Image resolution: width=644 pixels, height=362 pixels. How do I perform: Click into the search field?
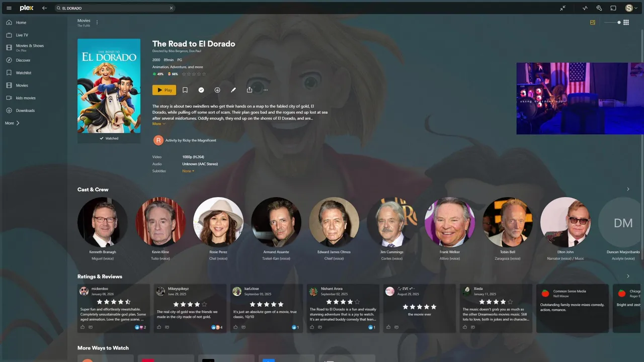[115, 8]
